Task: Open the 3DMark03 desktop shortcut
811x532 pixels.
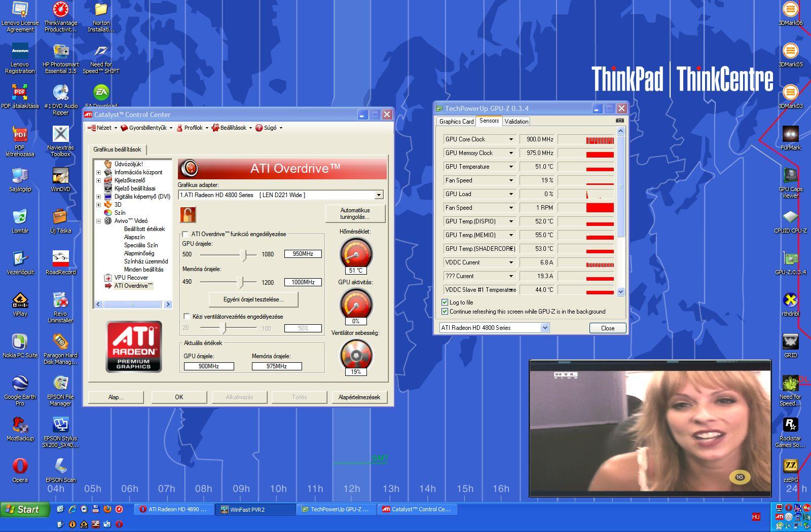Action: point(790,97)
